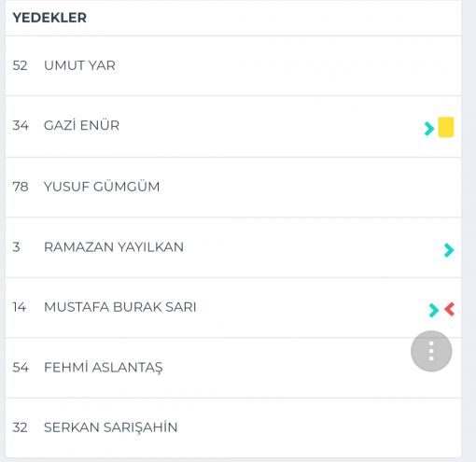Click shirt number 34

click(x=21, y=125)
